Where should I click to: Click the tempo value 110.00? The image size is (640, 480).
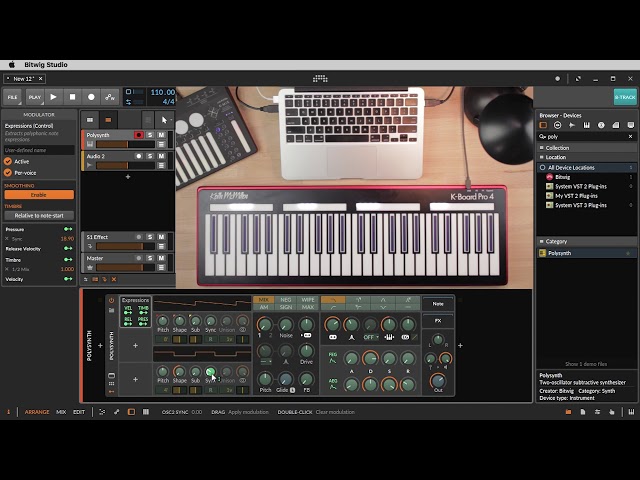pyautogui.click(x=162, y=92)
